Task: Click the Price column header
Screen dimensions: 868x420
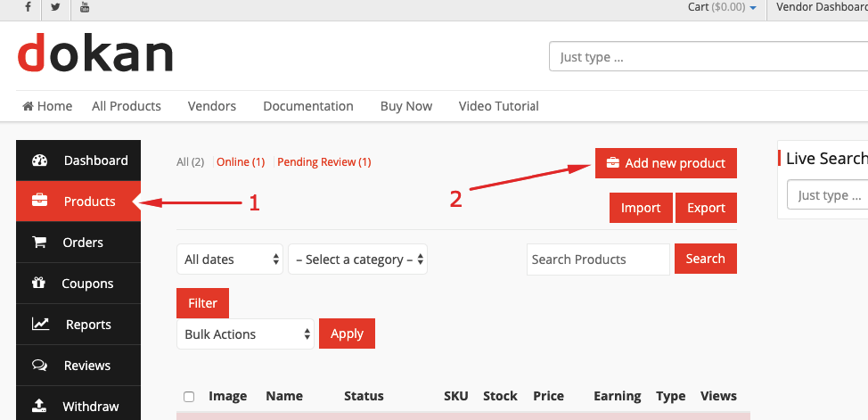Action: pyautogui.click(x=549, y=396)
